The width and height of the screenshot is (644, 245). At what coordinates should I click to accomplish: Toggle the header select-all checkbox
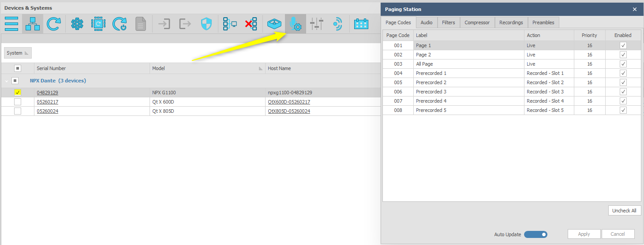(18, 68)
